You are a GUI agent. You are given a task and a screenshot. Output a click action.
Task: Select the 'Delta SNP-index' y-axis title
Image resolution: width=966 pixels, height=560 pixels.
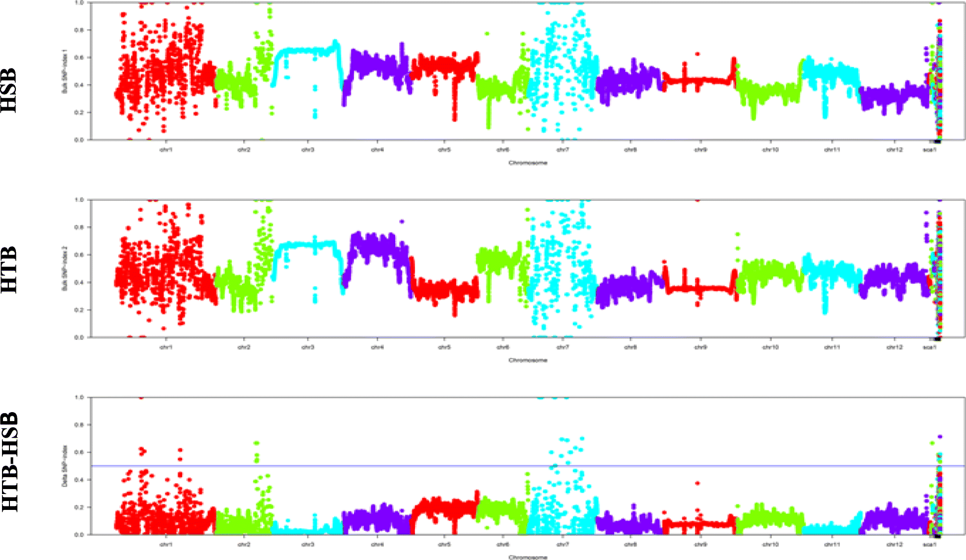point(64,466)
